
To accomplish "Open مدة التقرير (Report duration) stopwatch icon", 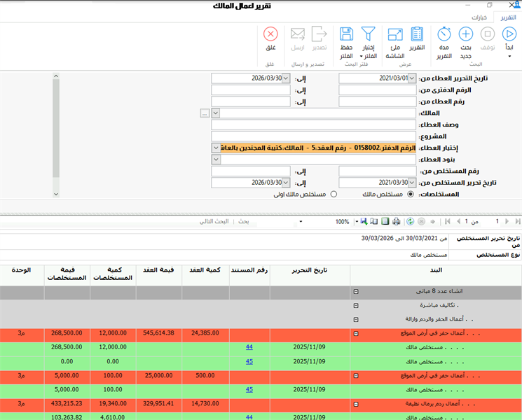I will coord(444,34).
